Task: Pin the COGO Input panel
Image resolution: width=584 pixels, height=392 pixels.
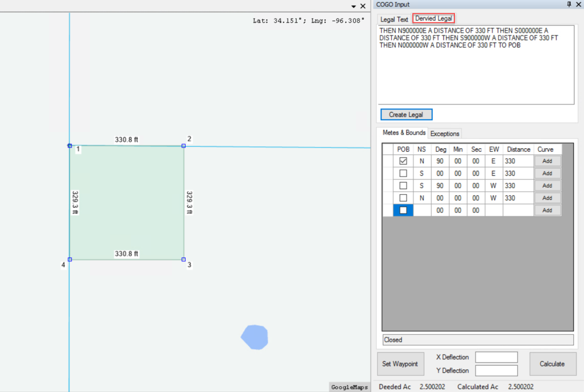Action: pos(569,4)
